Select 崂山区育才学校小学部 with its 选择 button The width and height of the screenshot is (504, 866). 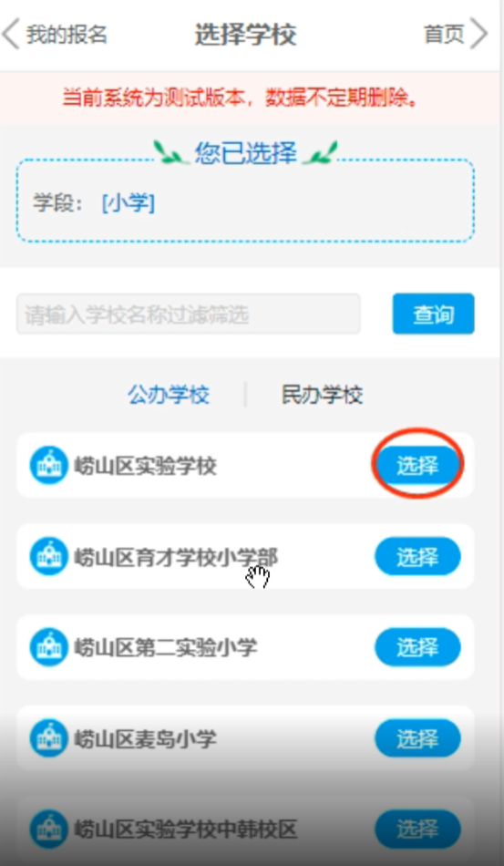click(x=418, y=556)
